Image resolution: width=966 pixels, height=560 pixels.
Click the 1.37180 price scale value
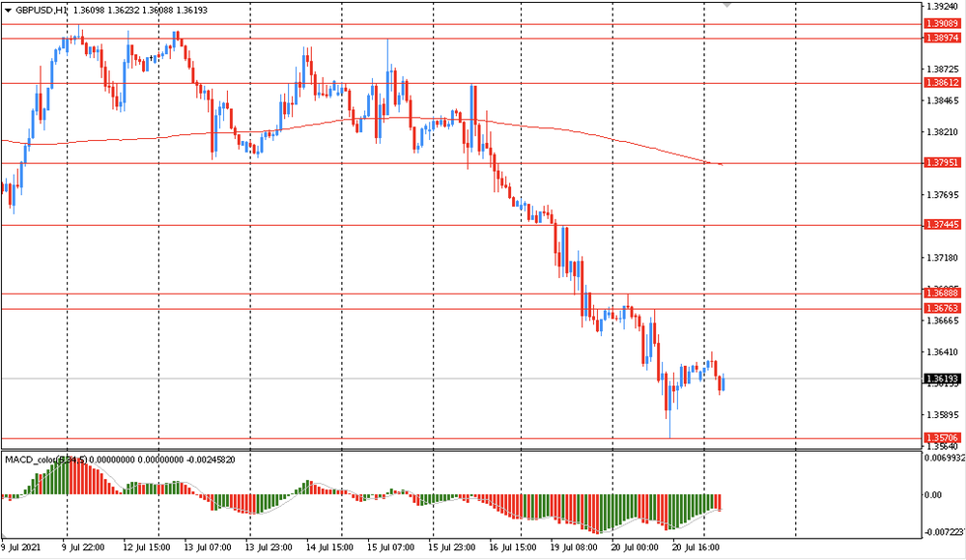943,258
